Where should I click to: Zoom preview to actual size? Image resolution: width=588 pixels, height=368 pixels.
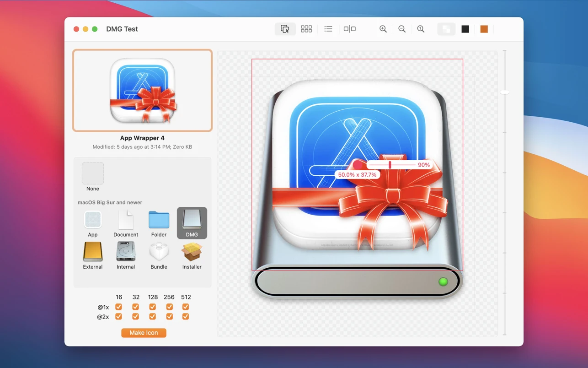pos(421,29)
